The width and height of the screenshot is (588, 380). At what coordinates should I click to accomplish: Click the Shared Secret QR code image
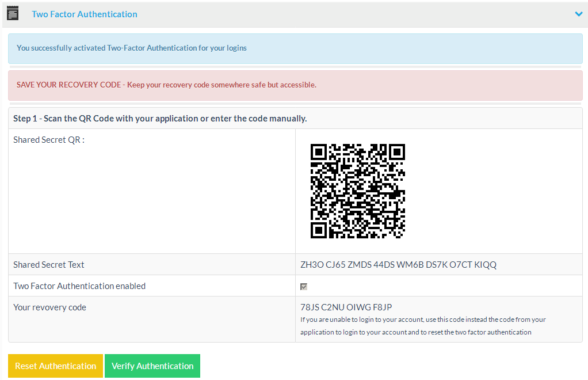click(x=357, y=191)
